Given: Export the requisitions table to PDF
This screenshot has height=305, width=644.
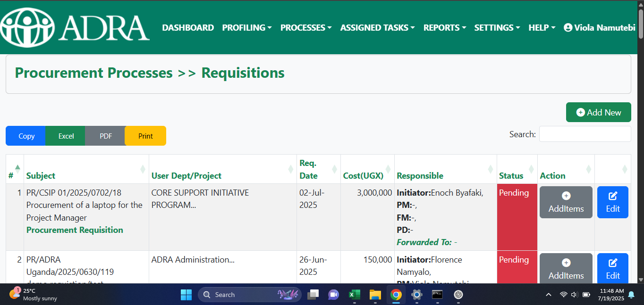Looking at the screenshot, I should (x=106, y=136).
